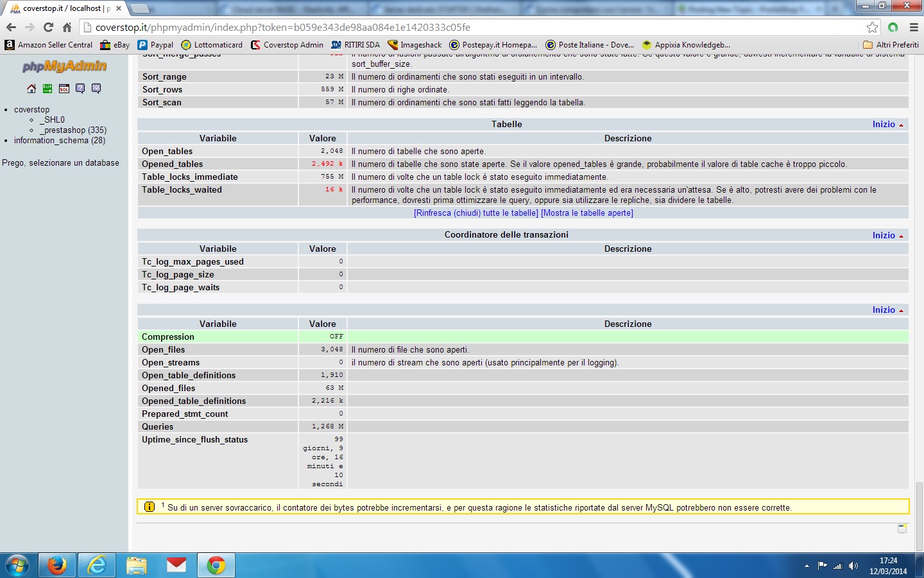Open the _prestashop (335) database

[x=73, y=130]
